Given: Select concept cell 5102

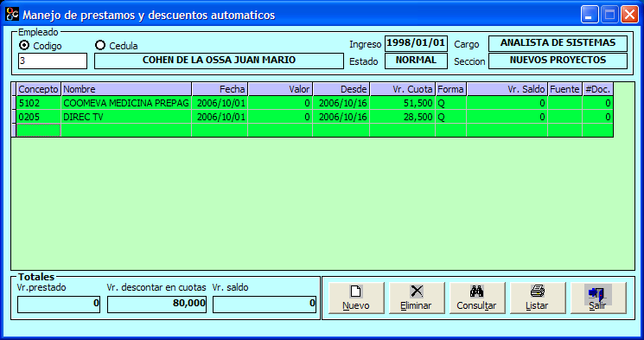Looking at the screenshot, I should (39, 103).
